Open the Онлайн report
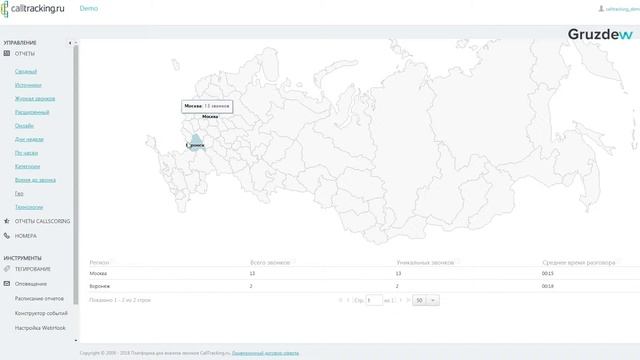The width and height of the screenshot is (640, 360). coord(24,126)
